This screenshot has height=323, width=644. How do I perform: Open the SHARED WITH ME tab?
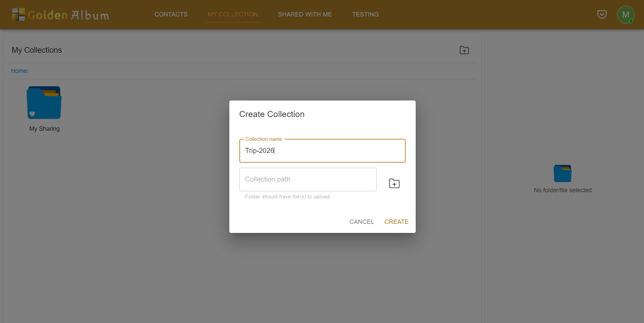click(x=305, y=14)
